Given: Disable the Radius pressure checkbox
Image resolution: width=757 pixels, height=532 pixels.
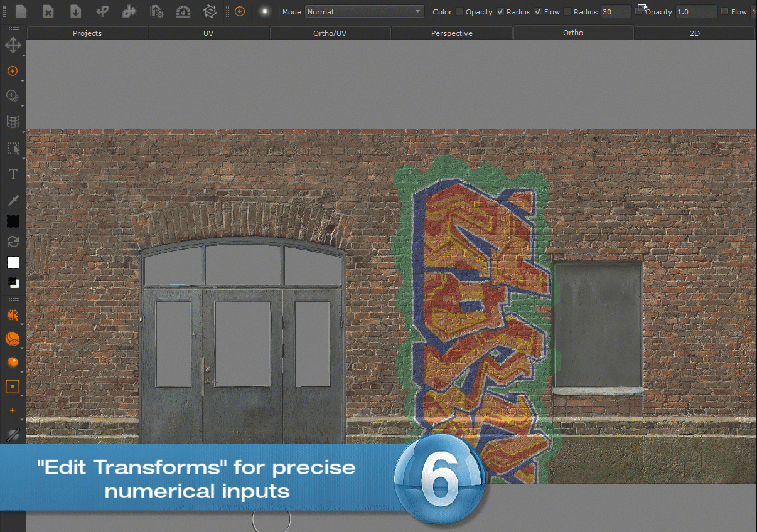Looking at the screenshot, I should point(500,12).
